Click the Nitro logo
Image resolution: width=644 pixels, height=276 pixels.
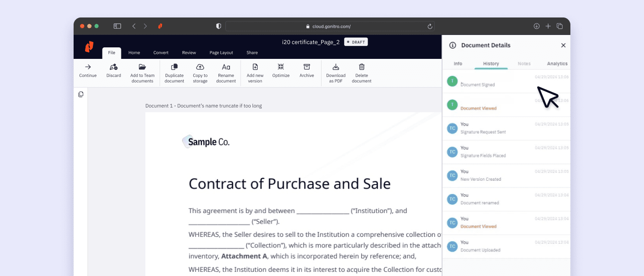click(x=89, y=47)
